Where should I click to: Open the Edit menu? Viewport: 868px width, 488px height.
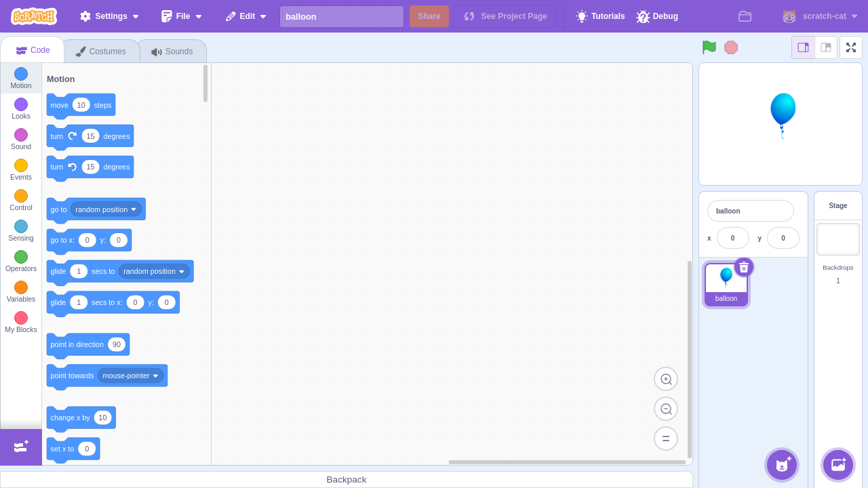pyautogui.click(x=246, y=16)
